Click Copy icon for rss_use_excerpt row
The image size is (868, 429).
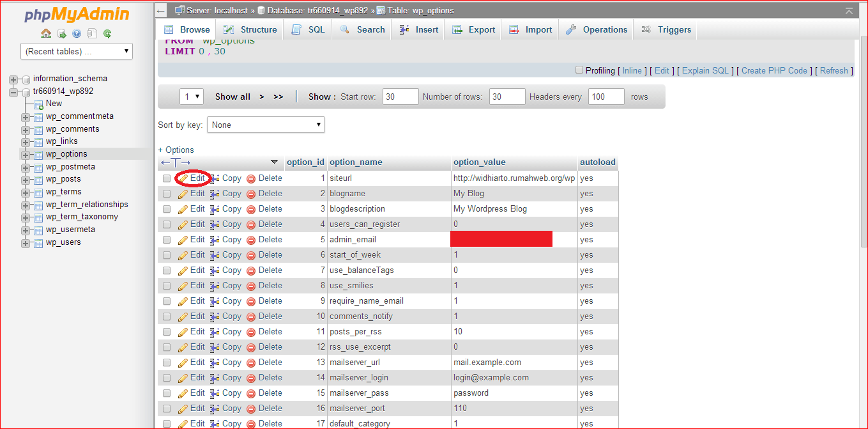pos(215,347)
